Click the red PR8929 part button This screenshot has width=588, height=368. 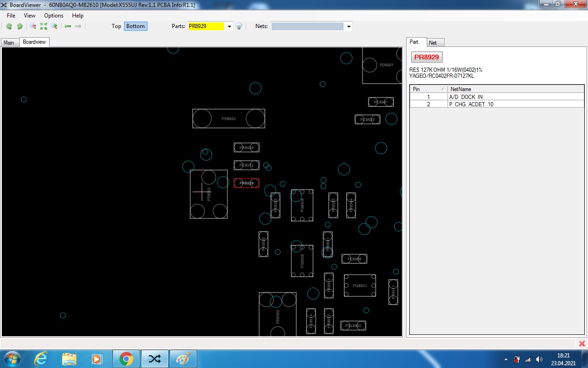[x=427, y=57]
